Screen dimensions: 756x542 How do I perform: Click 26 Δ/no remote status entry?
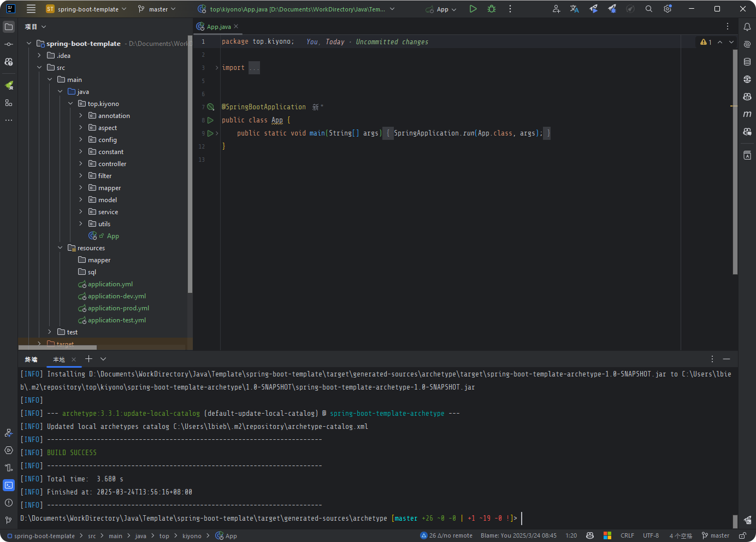click(x=446, y=536)
